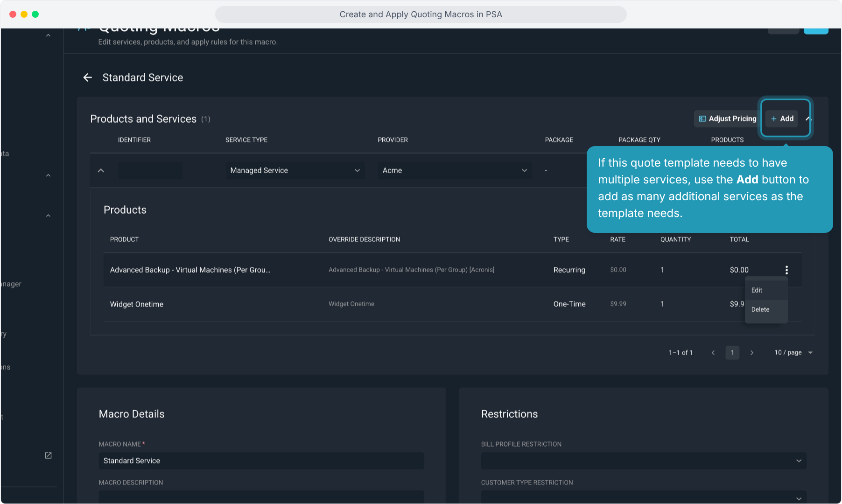Choose Edit from the row context menu

pyautogui.click(x=766, y=290)
